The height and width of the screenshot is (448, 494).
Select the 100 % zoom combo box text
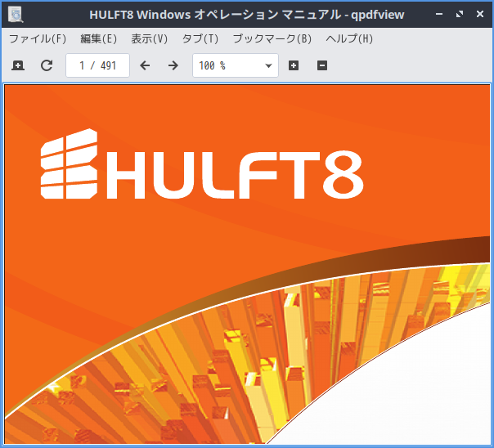[x=212, y=65]
